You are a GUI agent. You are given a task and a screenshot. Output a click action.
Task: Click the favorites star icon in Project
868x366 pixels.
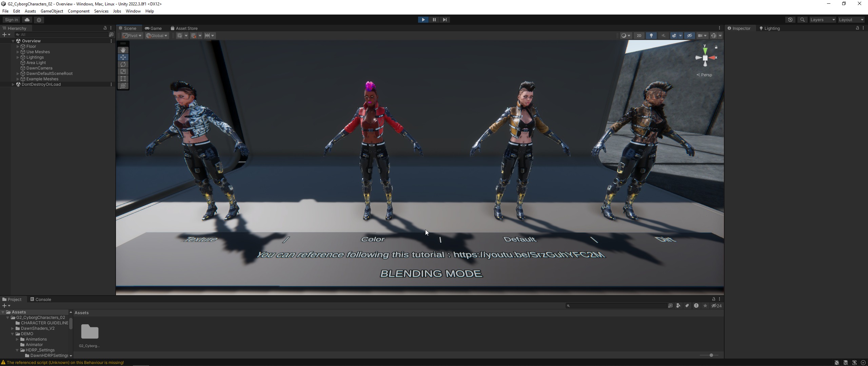click(x=705, y=306)
